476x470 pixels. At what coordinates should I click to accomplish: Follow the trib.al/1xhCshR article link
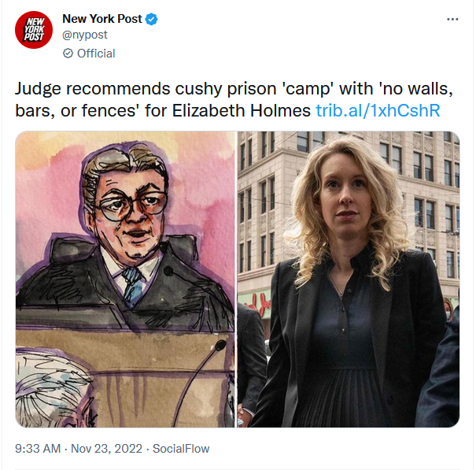pyautogui.click(x=378, y=110)
